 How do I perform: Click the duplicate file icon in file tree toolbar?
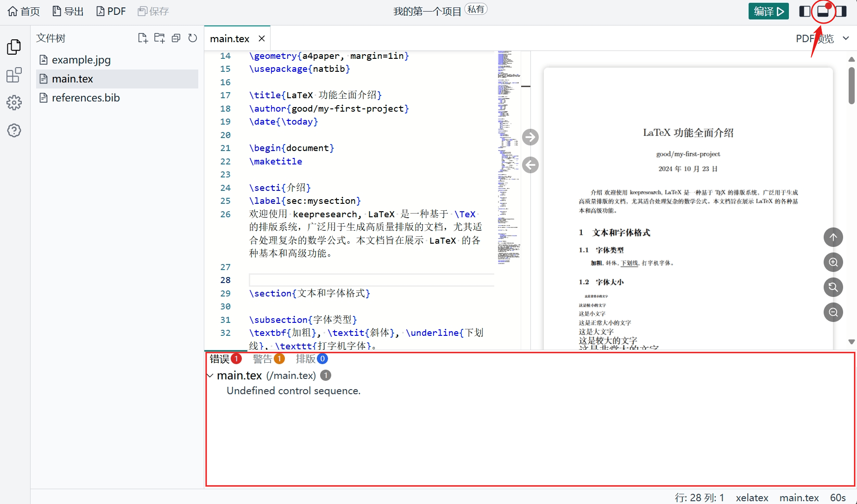[x=176, y=38]
